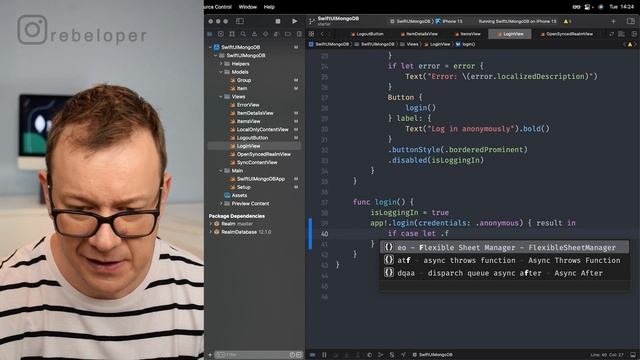Collapse the Views folder

tap(221, 97)
